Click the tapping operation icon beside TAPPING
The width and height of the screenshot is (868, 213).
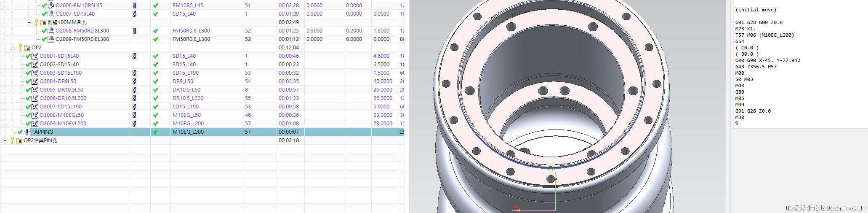click(27, 132)
